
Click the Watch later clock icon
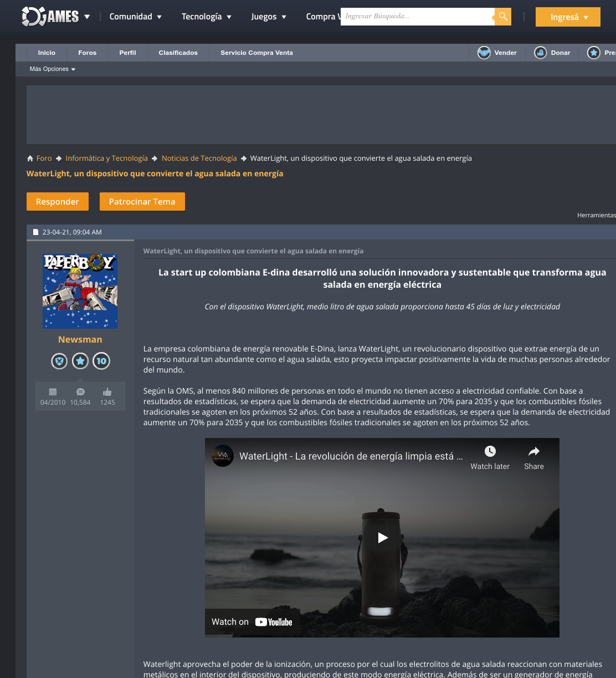pyautogui.click(x=490, y=451)
